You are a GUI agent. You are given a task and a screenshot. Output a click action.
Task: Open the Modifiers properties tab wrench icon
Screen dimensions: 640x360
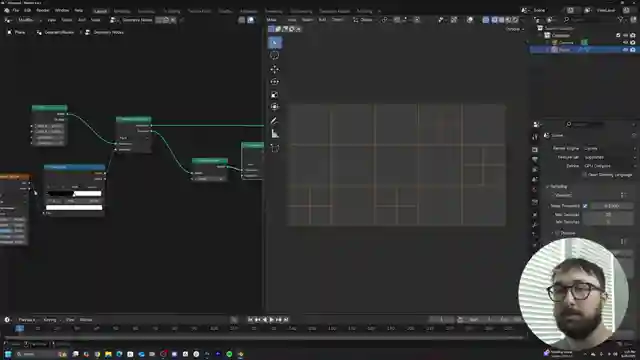pyautogui.click(x=535, y=225)
